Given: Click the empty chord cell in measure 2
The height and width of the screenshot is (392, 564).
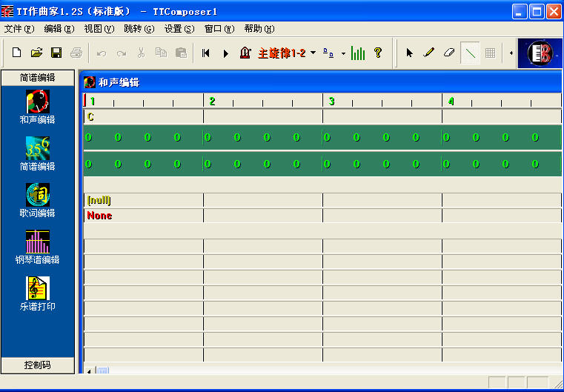Looking at the screenshot, I should pyautogui.click(x=263, y=116).
